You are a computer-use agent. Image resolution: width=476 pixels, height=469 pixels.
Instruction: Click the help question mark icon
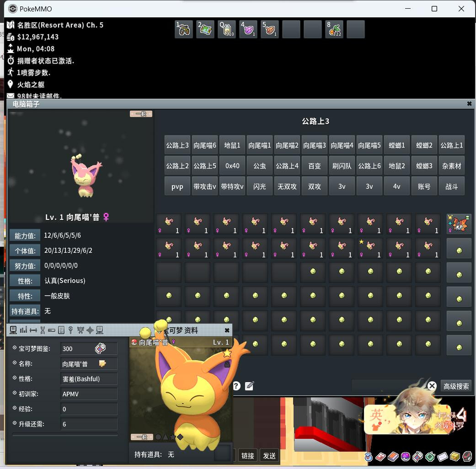click(236, 386)
